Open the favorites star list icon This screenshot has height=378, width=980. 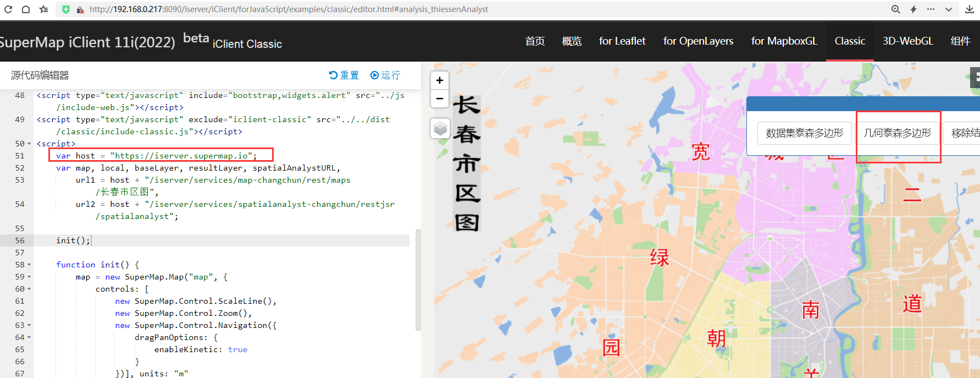tap(43, 9)
